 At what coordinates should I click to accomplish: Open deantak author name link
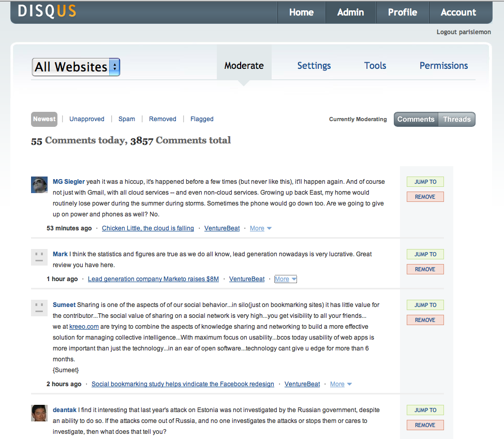65,410
